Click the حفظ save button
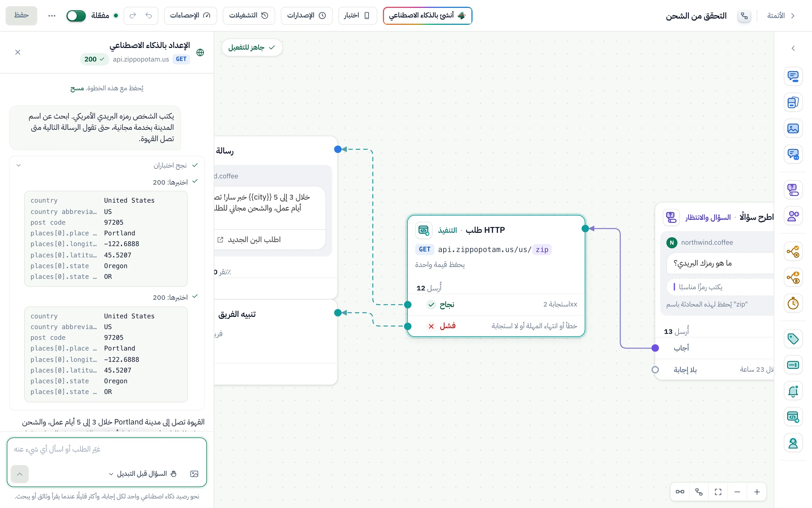 click(x=21, y=16)
